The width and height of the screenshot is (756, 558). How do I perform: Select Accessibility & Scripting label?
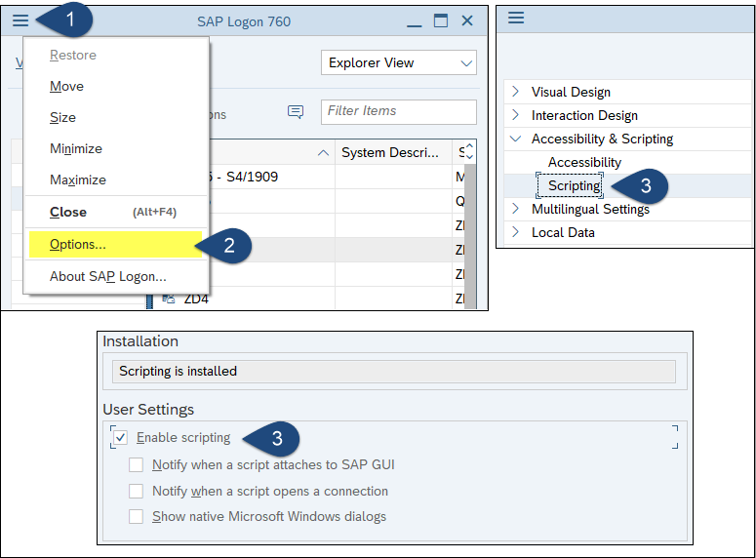pyautogui.click(x=602, y=139)
